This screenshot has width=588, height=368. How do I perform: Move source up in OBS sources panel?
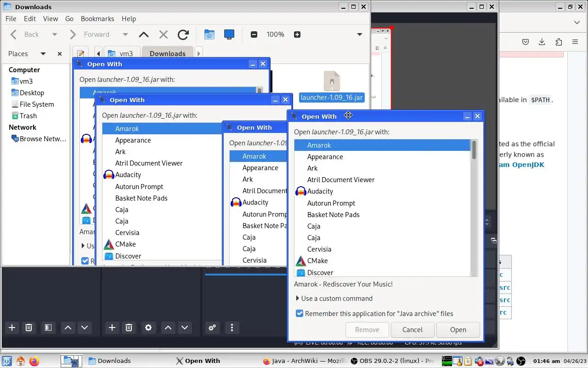click(168, 328)
